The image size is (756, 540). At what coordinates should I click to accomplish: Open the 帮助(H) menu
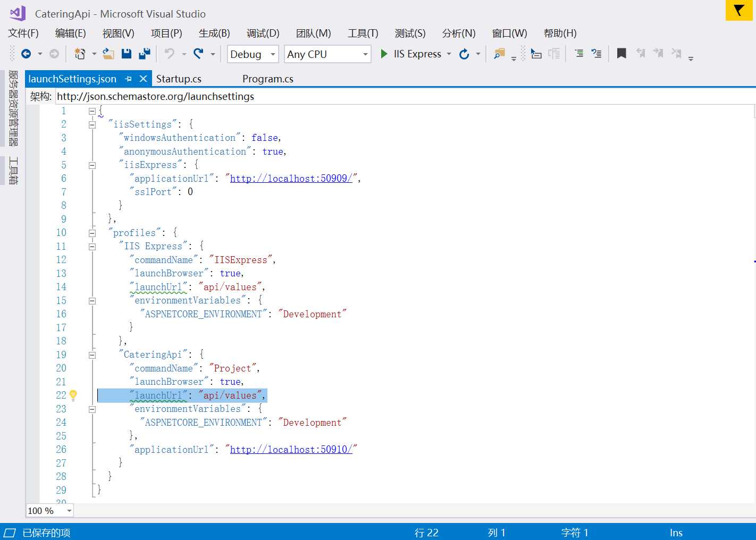click(560, 33)
